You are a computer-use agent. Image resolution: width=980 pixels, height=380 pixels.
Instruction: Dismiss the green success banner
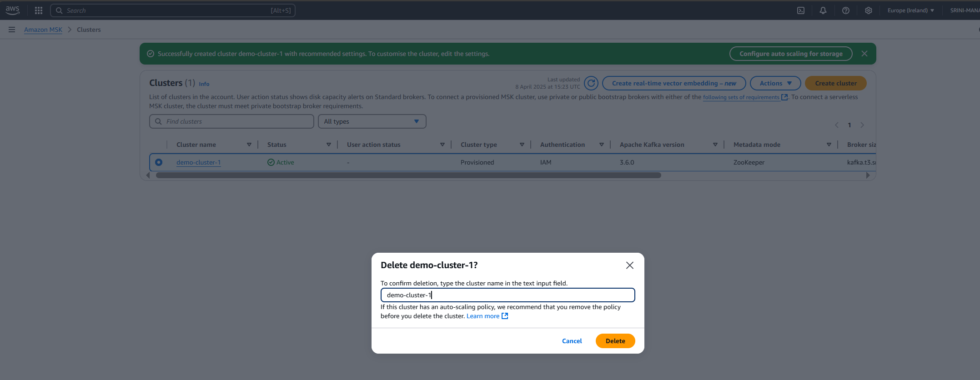(864, 54)
